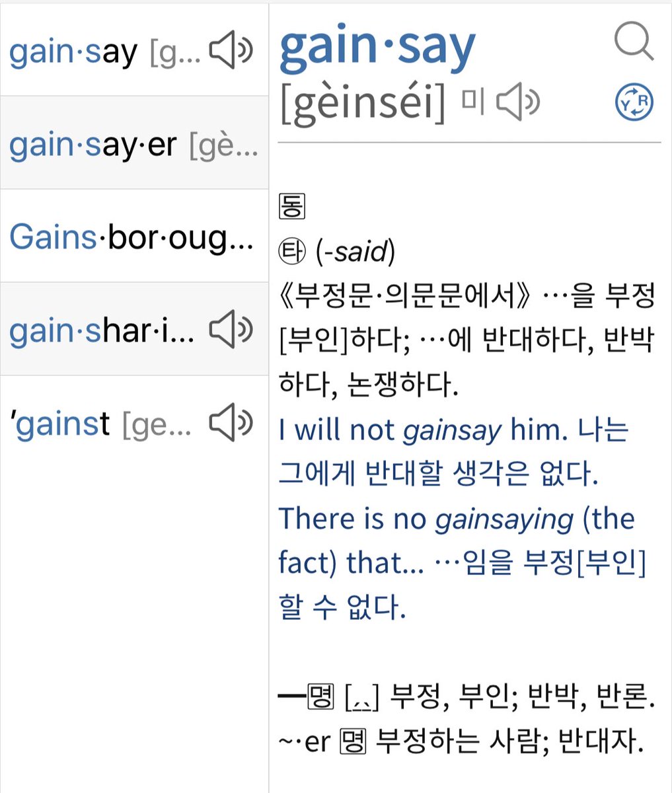Click the 동 verb part-of-speech badge
672x793 pixels.
[291, 206]
